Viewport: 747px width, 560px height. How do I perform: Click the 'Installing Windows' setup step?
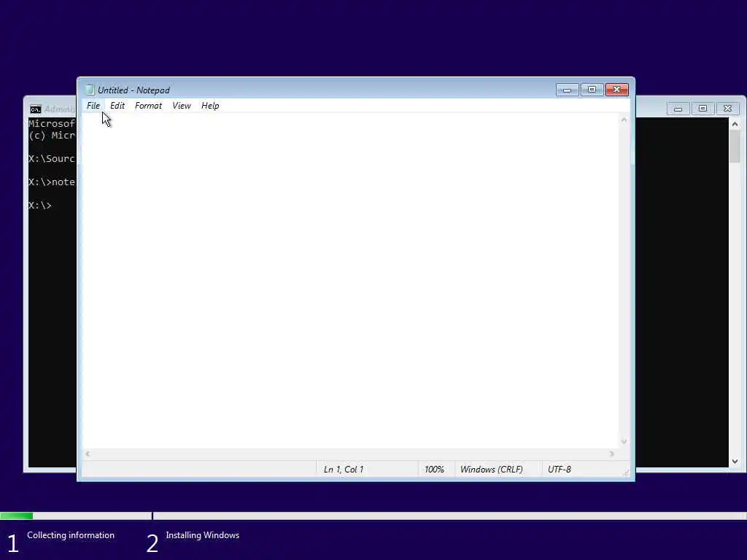coord(203,535)
